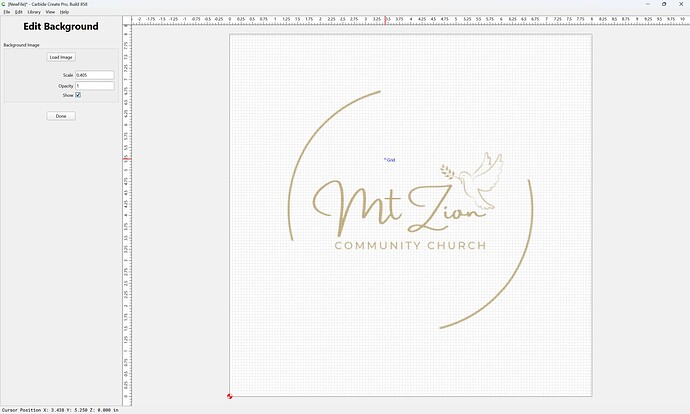Click the red origin marker on canvas
Viewport: 690px width, 414px height.
229,396
